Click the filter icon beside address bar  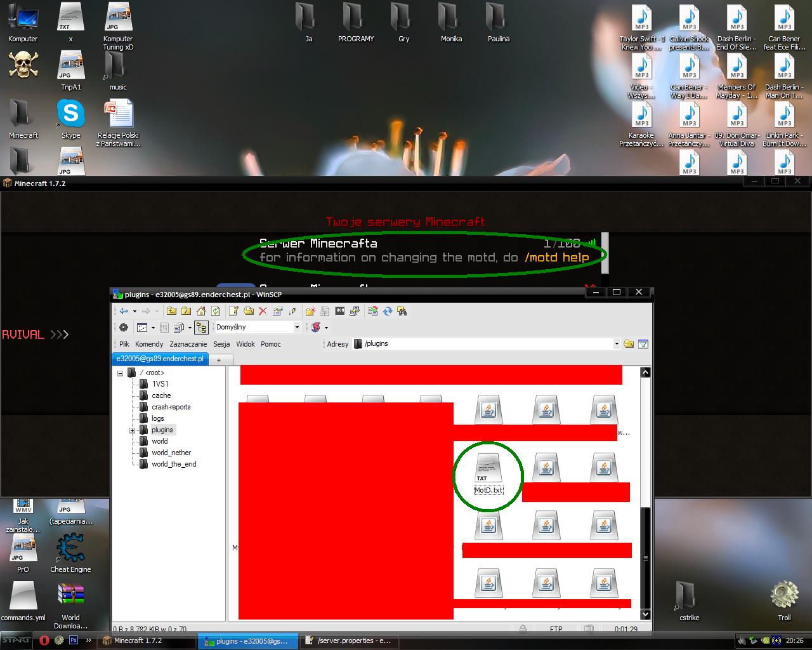point(643,344)
